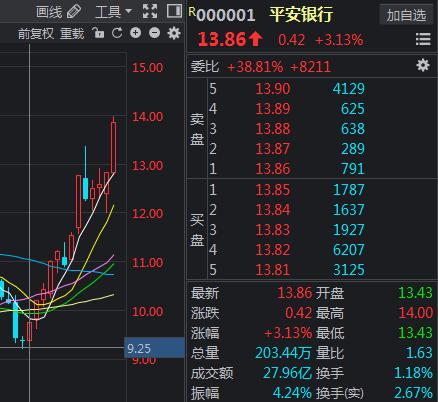Click the refresh circular arrow icon
438x402 pixels.
(x=117, y=33)
